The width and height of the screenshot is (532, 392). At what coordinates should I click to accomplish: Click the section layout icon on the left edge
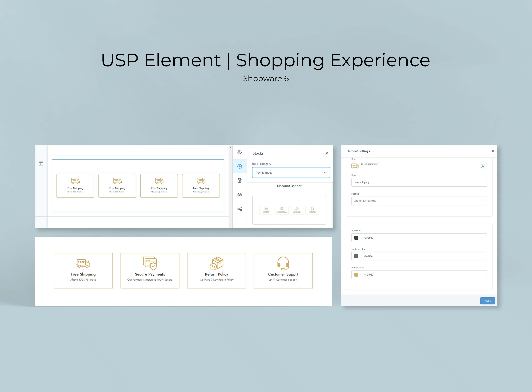tap(41, 163)
